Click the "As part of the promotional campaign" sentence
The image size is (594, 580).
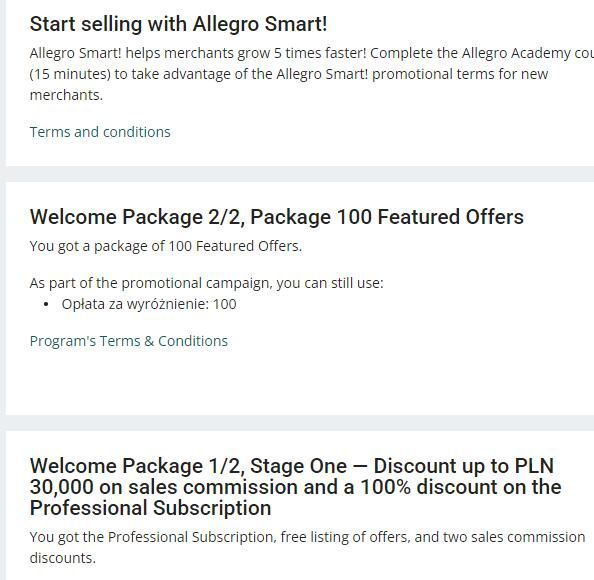click(x=206, y=283)
